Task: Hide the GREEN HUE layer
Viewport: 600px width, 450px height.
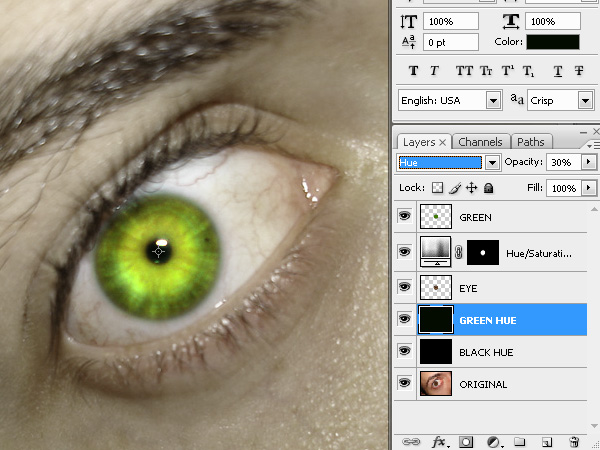Action: [404, 318]
